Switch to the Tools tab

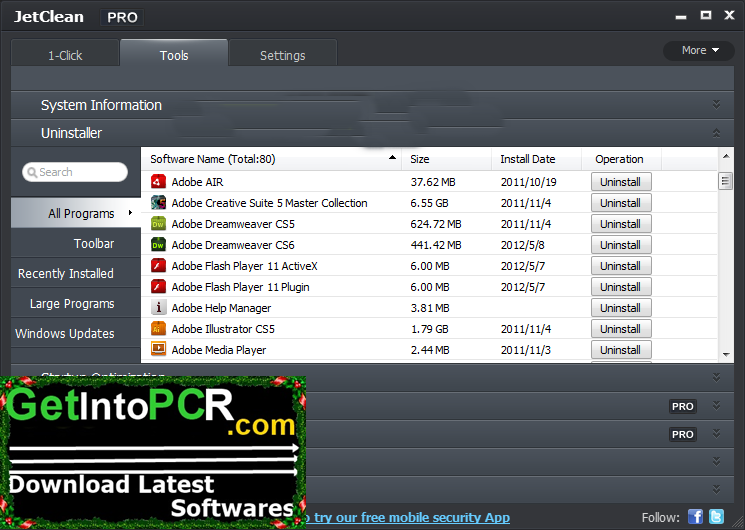pos(174,55)
